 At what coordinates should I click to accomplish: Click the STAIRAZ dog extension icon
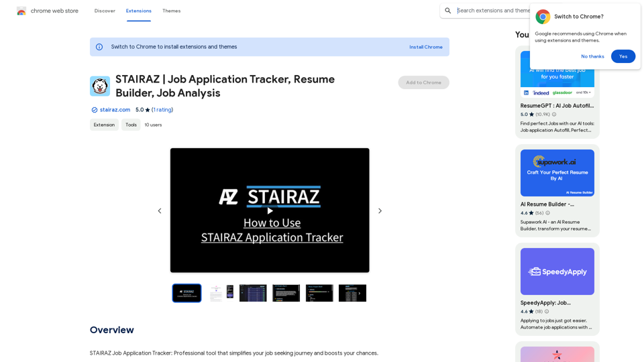(x=100, y=86)
